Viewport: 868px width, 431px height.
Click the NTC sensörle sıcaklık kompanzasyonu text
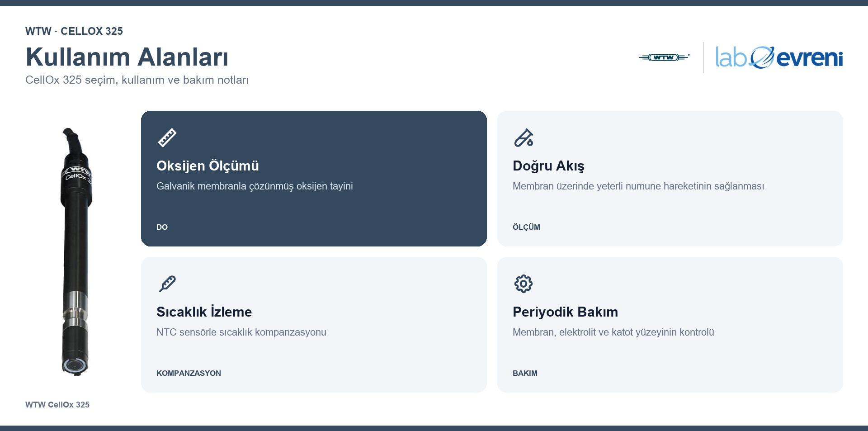pos(241,332)
